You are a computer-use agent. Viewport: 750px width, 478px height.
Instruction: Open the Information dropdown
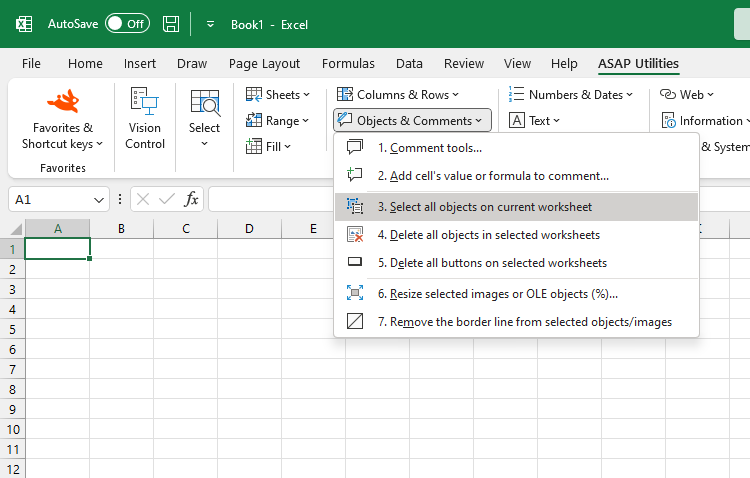(704, 121)
